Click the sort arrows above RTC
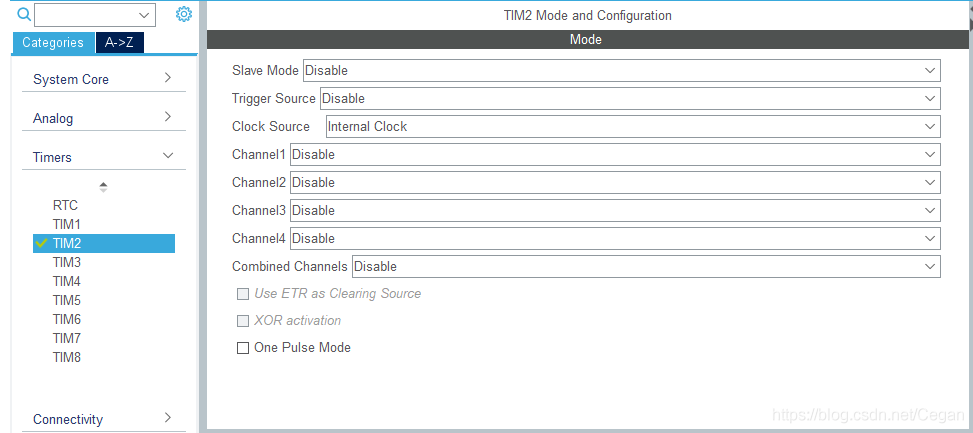Image resolution: width=973 pixels, height=433 pixels. [103, 187]
